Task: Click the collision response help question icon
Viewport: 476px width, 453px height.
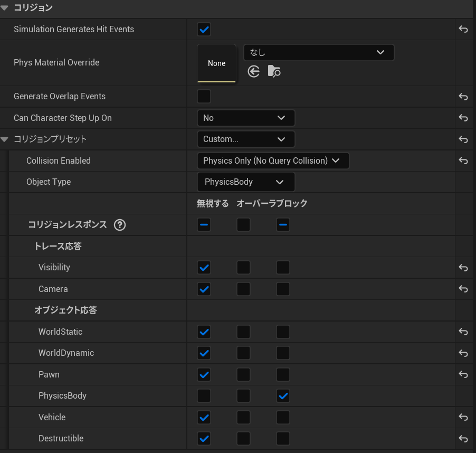Action: coord(120,225)
